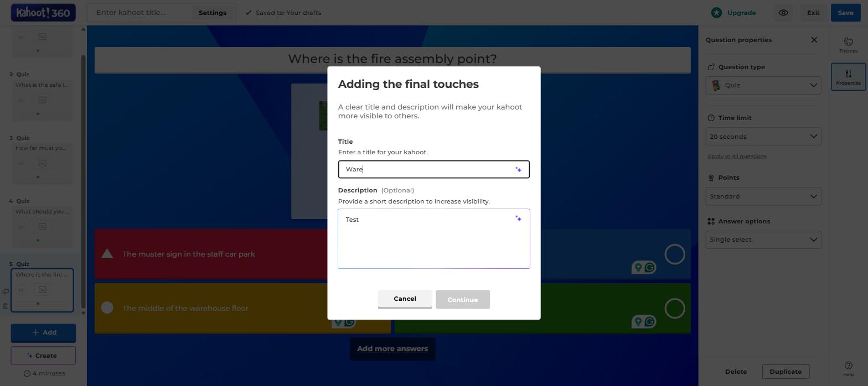Select slide 4 Quiz thumbnail

point(43,226)
